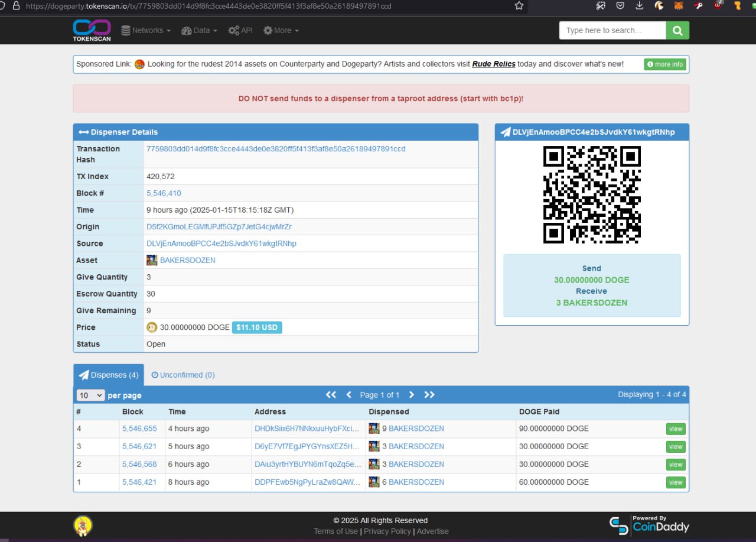Open the browser screenshot tool icon
This screenshot has height=542, width=756.
pyautogui.click(x=601, y=5)
